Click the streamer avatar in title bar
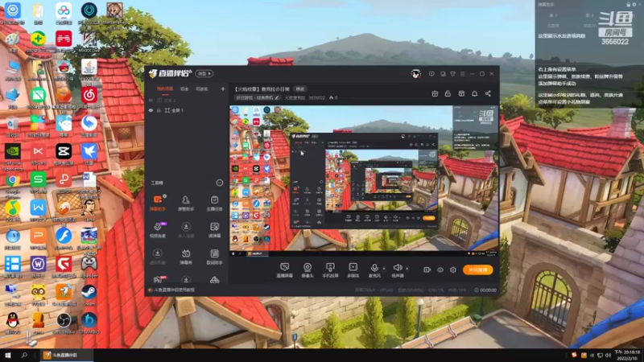The image size is (644, 362). click(x=415, y=74)
